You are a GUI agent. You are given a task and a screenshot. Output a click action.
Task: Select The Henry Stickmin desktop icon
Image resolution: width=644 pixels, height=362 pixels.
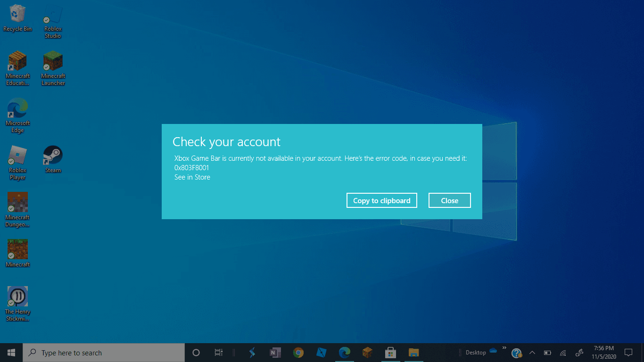tap(17, 304)
